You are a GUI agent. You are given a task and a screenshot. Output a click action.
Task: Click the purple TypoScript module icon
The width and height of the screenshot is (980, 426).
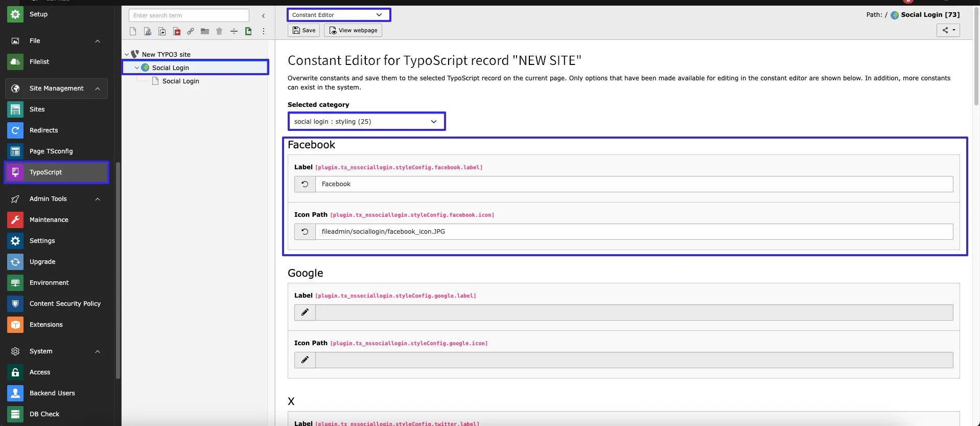click(x=15, y=172)
